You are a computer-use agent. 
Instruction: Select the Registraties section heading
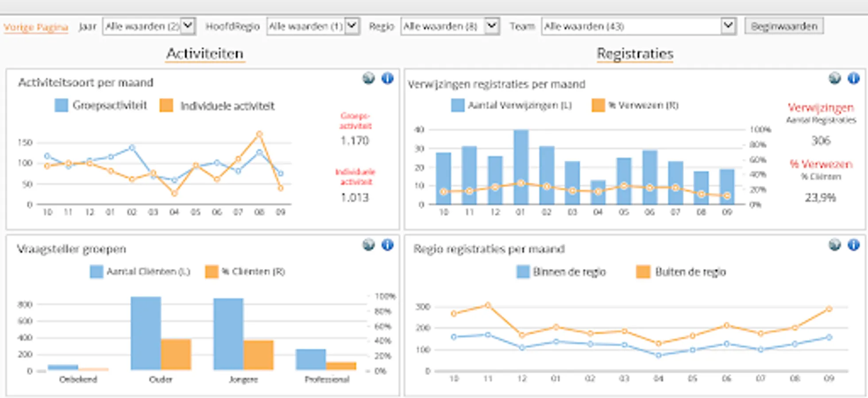[x=635, y=54]
